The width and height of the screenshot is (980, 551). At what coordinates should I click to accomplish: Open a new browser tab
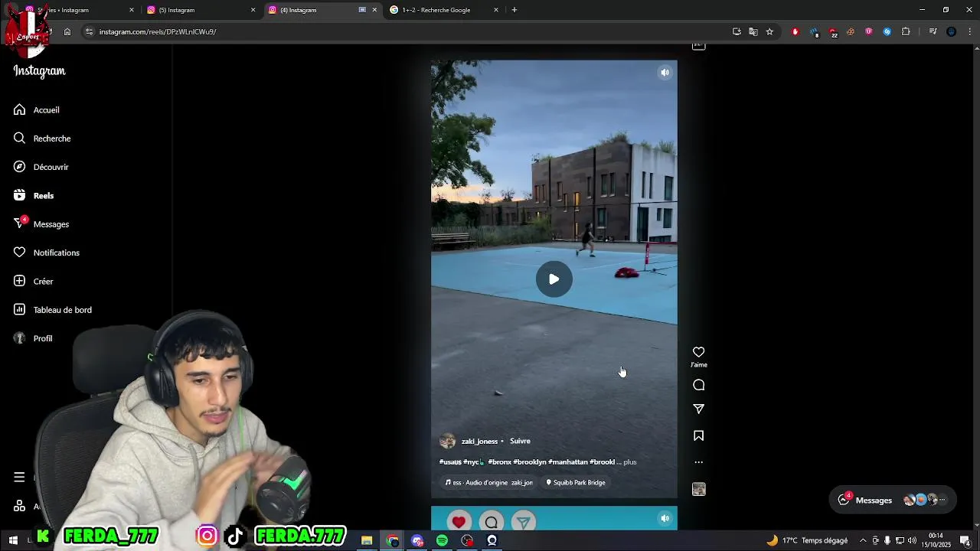click(x=514, y=10)
